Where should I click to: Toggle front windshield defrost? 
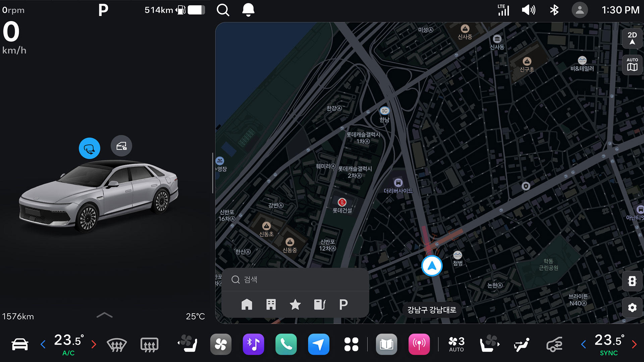coord(117,345)
